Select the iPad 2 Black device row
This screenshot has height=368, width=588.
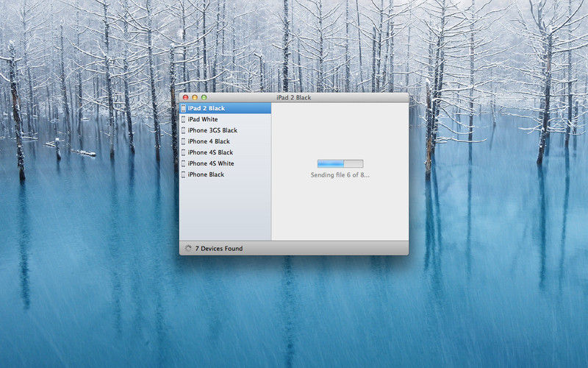[x=226, y=108]
